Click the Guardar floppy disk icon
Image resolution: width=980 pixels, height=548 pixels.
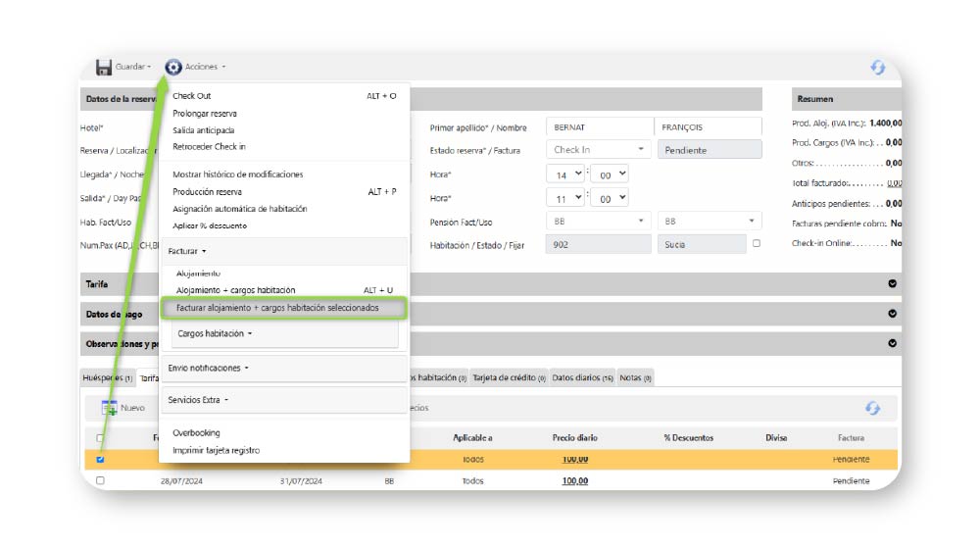coord(104,68)
